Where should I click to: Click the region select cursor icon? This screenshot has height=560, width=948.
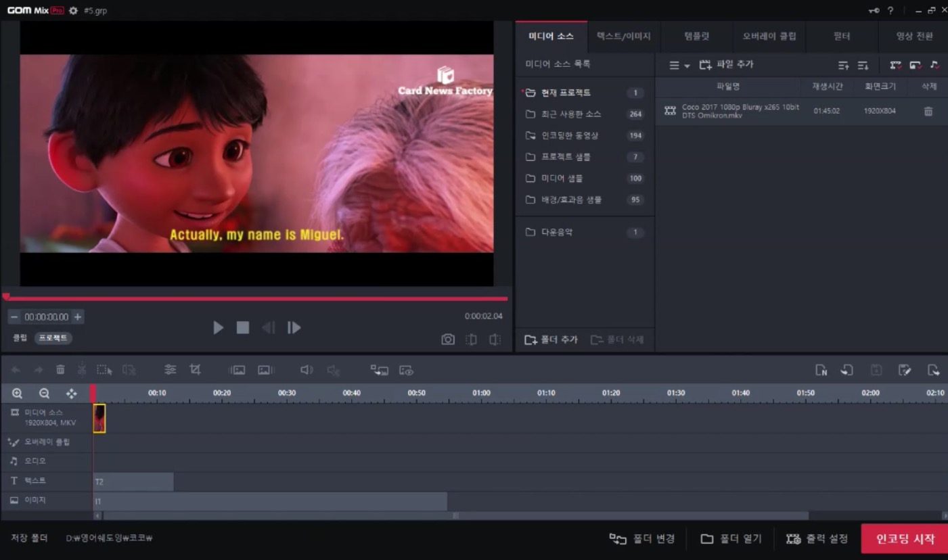(x=104, y=369)
